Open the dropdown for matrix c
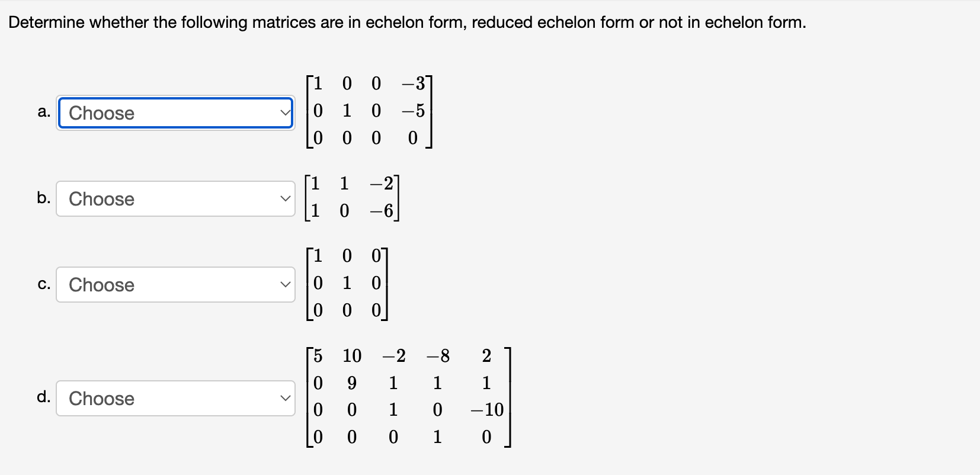Screen dimensions: 980x475 click(x=175, y=284)
